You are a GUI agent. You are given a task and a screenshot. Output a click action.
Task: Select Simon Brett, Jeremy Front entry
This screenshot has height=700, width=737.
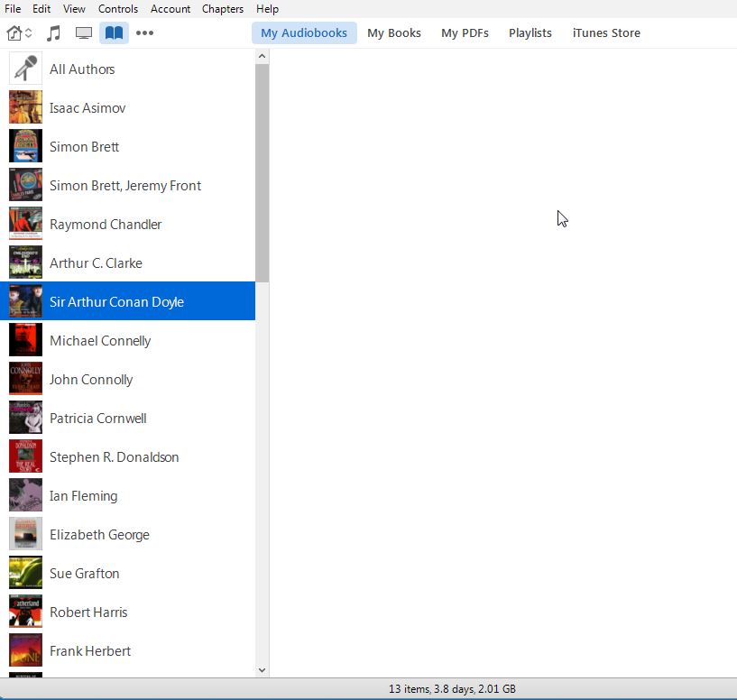tap(127, 185)
